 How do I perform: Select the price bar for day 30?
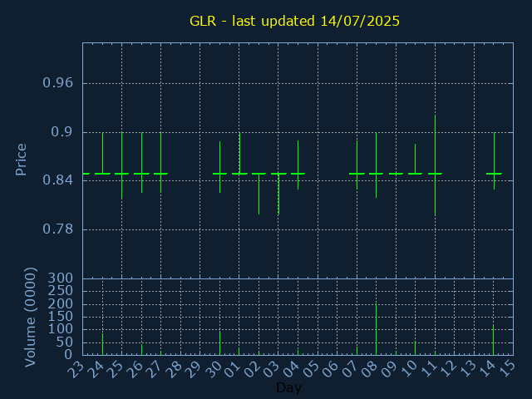coord(219,167)
